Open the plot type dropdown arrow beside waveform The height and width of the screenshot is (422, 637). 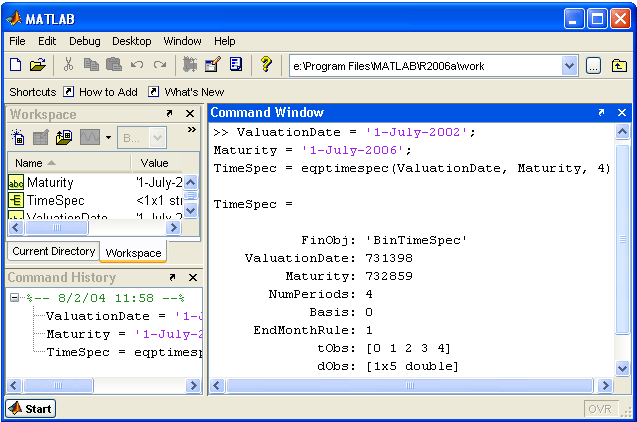click(x=108, y=137)
